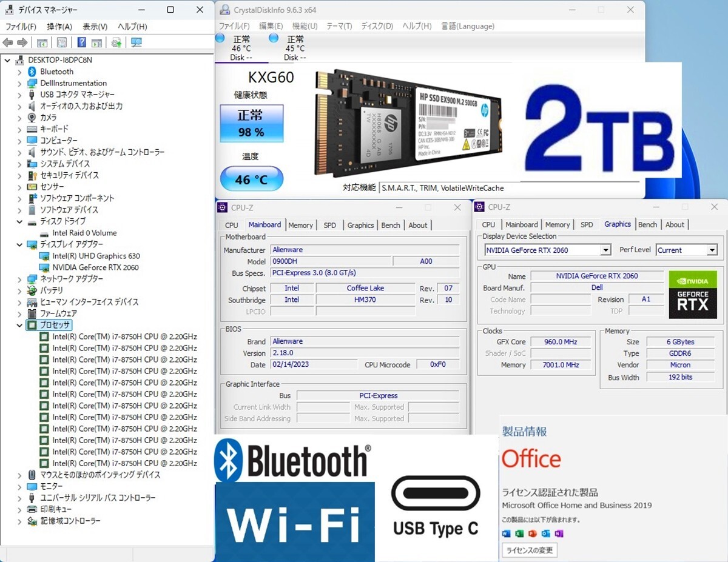The width and height of the screenshot is (728, 562).
Task: Click the Word icon in Office product info
Action: point(507,534)
